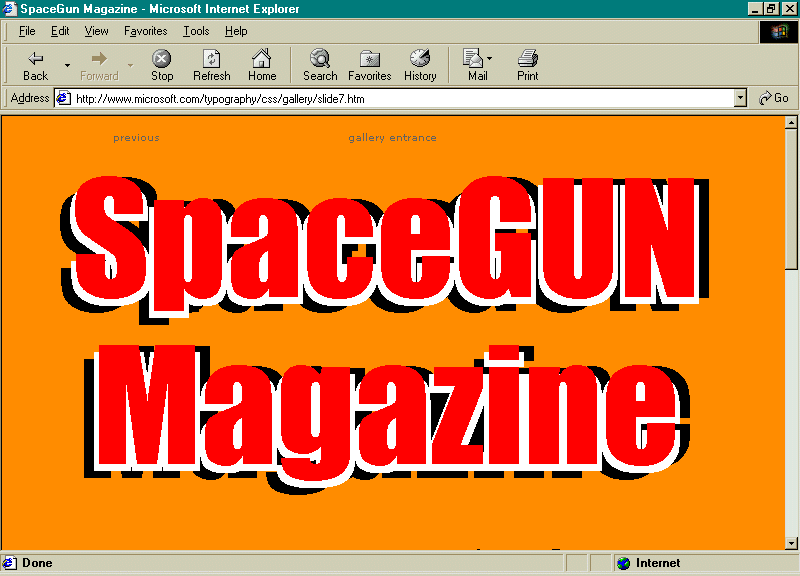
Task: Close the Internet Explorer window
Action: (x=789, y=9)
